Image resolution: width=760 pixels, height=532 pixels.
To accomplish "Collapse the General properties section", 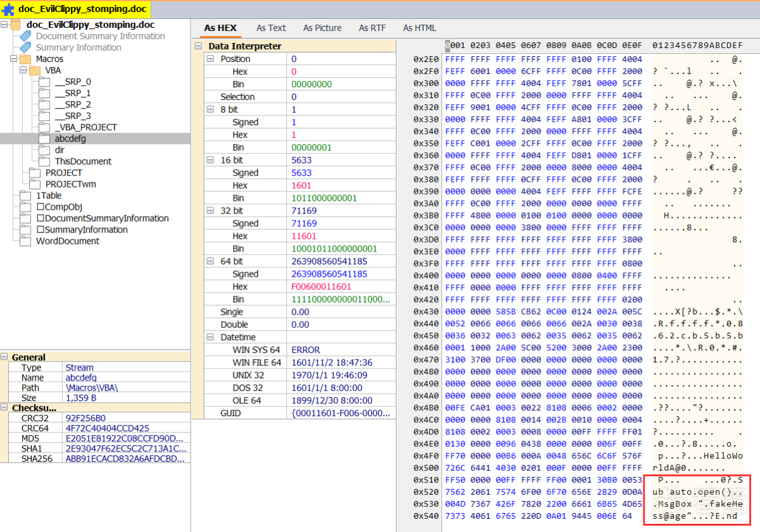I will [x=5, y=357].
